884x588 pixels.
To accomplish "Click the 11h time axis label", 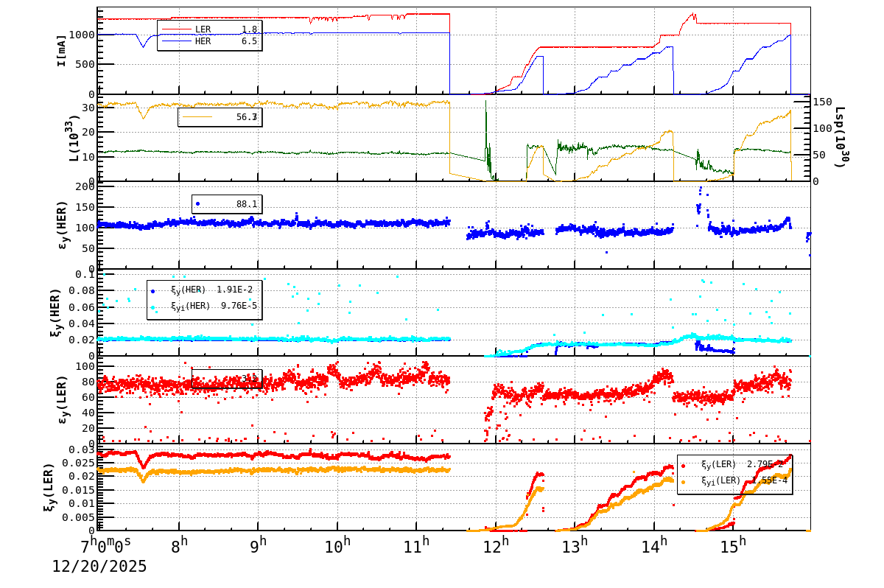I will click(416, 547).
